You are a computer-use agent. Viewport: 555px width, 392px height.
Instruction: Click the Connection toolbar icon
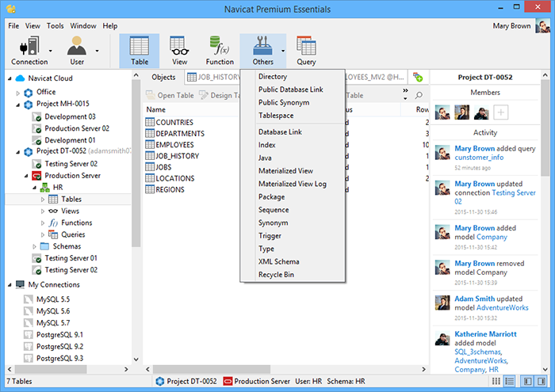click(29, 51)
